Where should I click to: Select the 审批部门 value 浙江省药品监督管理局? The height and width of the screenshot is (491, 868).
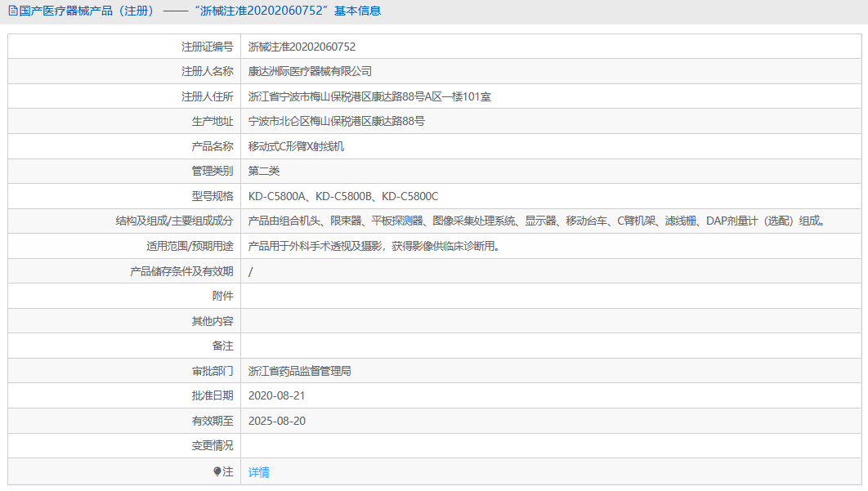click(305, 372)
